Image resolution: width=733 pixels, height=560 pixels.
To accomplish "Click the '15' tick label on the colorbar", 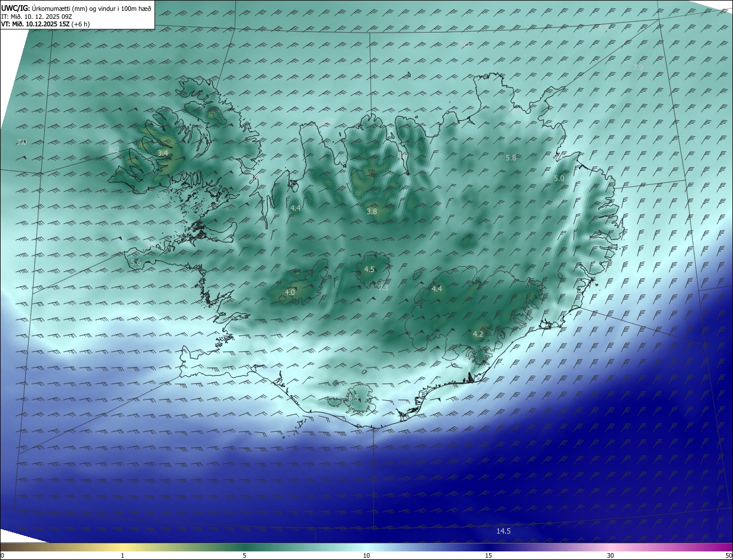I will [488, 555].
